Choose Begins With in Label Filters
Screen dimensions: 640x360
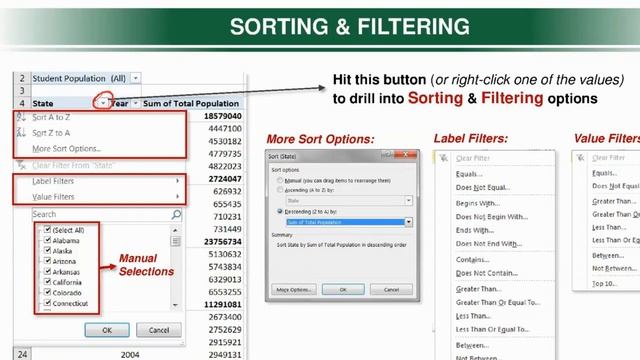(478, 203)
